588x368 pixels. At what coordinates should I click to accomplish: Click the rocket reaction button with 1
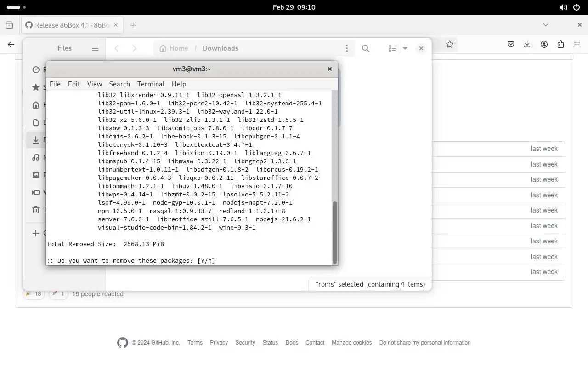[x=58, y=294]
